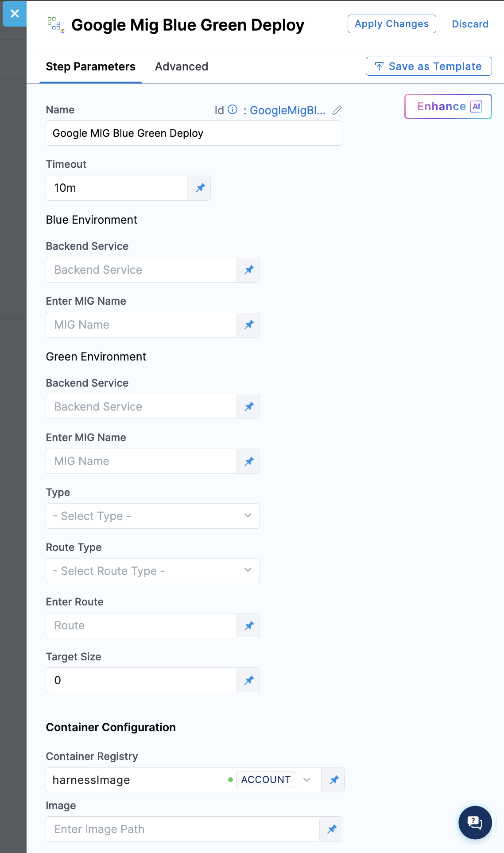Edit the step Id with pencil icon
This screenshot has width=504, height=853.
coord(337,110)
